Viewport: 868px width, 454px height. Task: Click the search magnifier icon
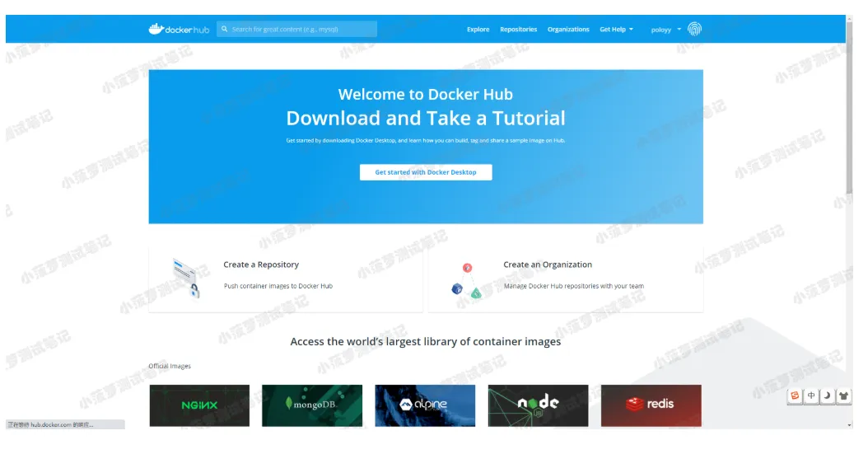(x=224, y=29)
